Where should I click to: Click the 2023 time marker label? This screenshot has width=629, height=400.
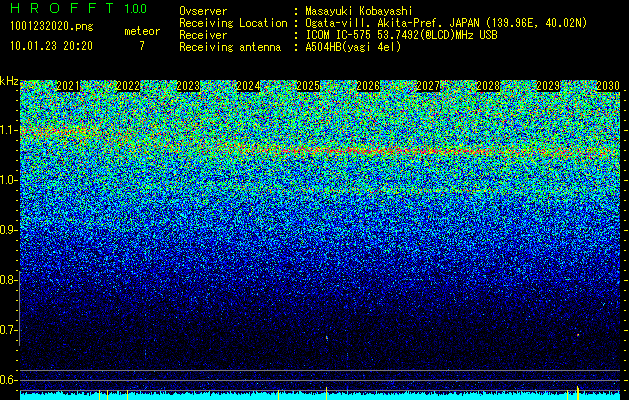click(x=188, y=86)
